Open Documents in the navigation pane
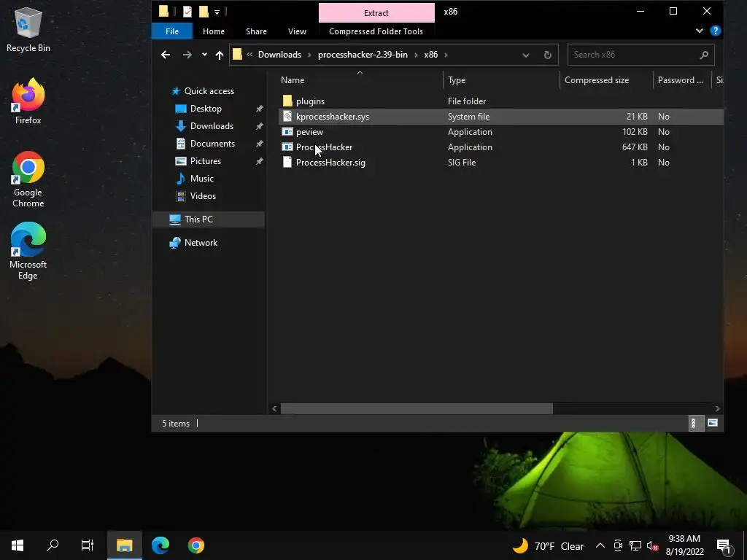Image resolution: width=747 pixels, height=560 pixels. point(212,144)
